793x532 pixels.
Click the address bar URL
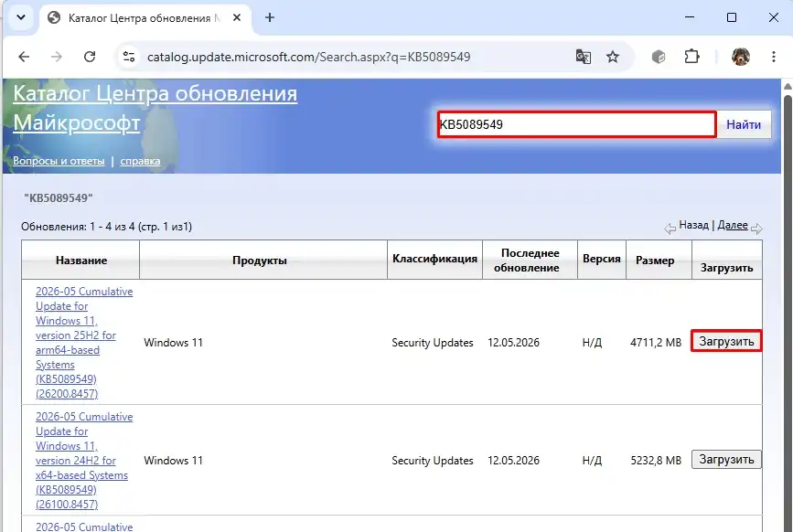pyautogui.click(x=308, y=57)
